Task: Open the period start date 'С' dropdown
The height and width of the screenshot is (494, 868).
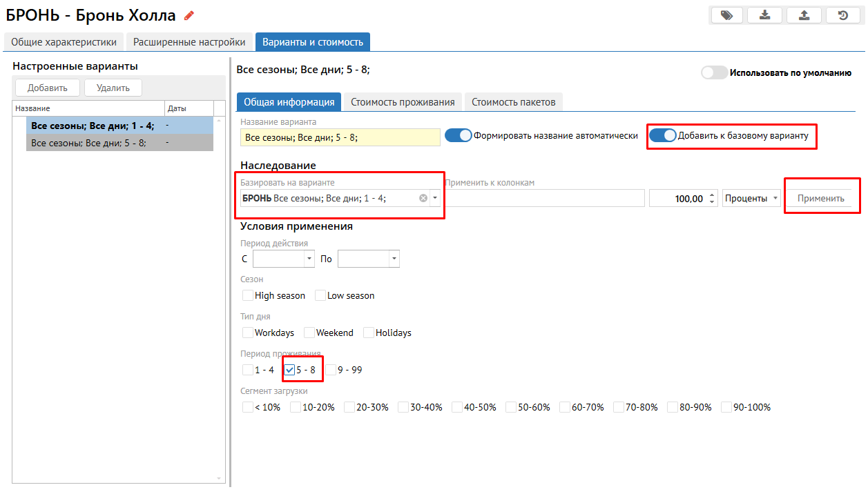Action: coord(309,259)
